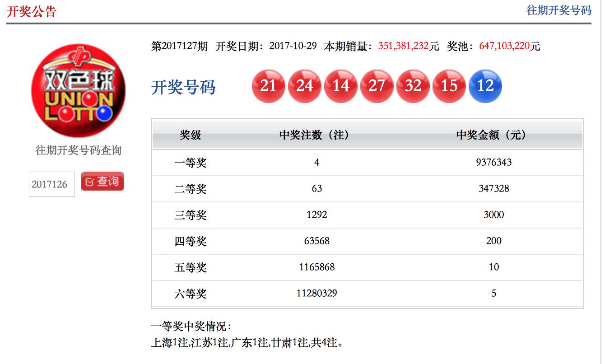
Task: Click third prize winner count 1292
Action: pyautogui.click(x=317, y=215)
